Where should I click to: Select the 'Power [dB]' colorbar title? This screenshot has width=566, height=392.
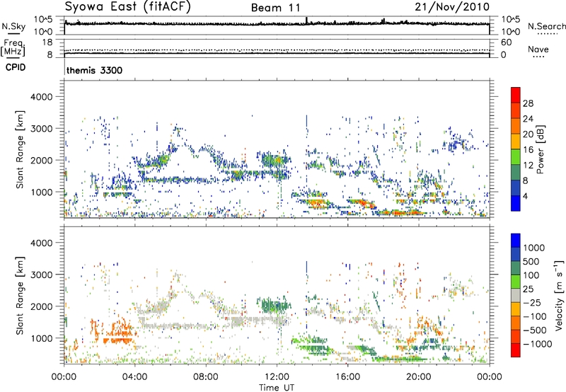(540, 149)
